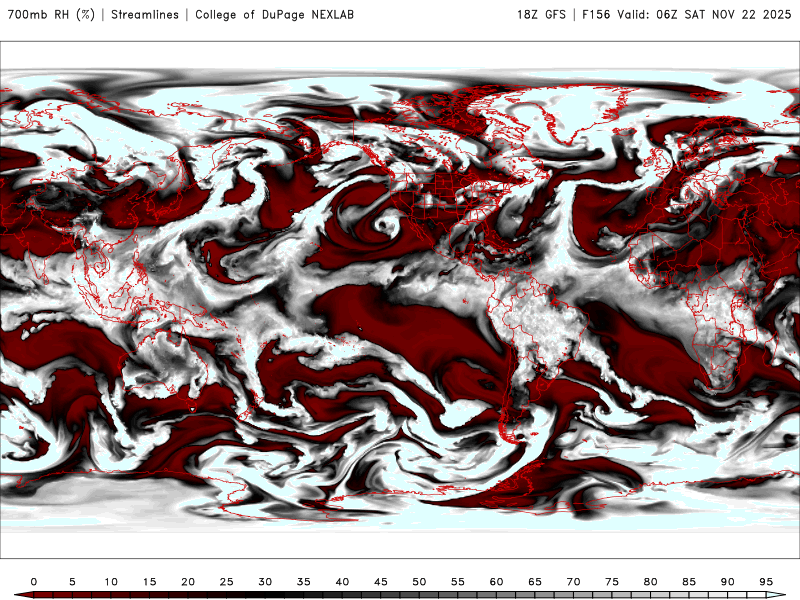Screen dimensions: 800x600
Task: Click the '55' colorbar scale label
Action: (x=458, y=582)
